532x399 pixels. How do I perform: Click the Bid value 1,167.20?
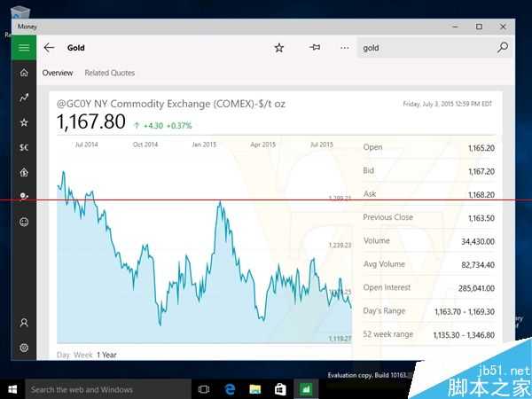pyautogui.click(x=481, y=172)
